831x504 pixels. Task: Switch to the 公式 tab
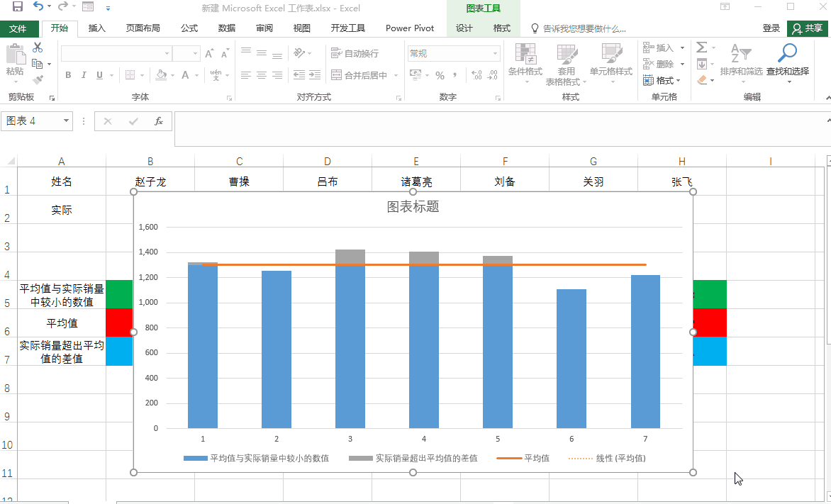tap(189, 28)
